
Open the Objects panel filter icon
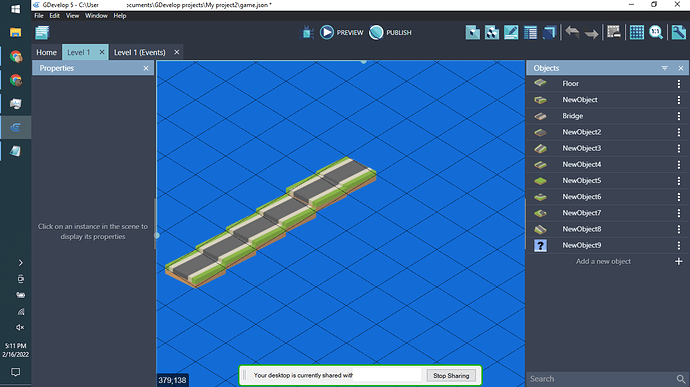[664, 68]
